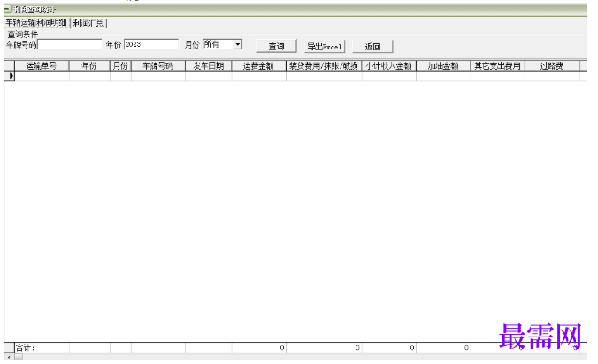Screen dimensions: 598x364
Task: Click the 年份 field containing 2023
Action: tap(151, 44)
